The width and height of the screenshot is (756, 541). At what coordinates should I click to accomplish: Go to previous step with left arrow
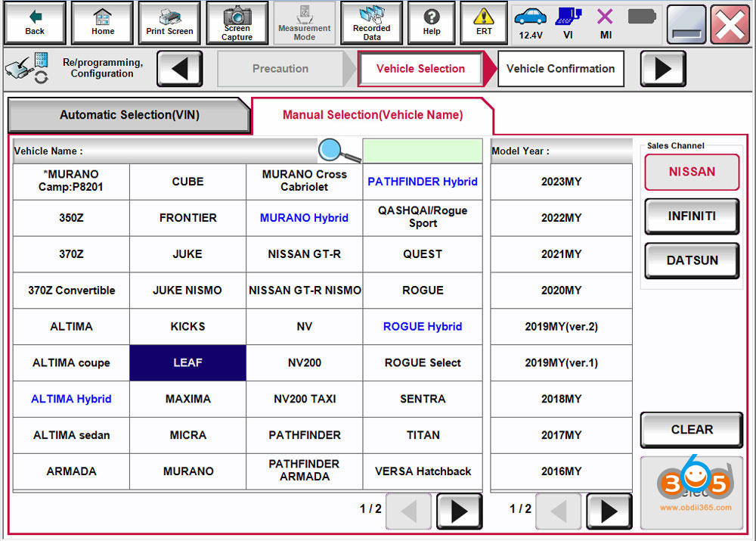180,69
